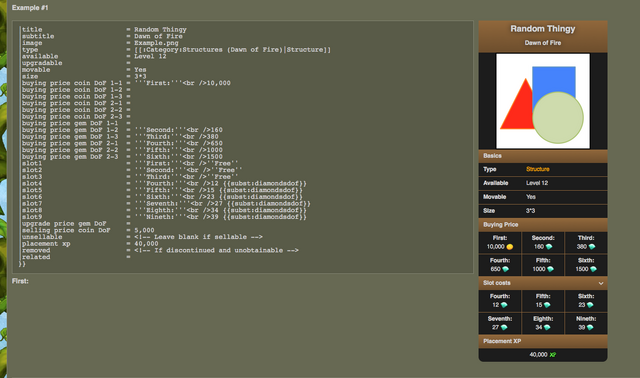Click the gem icon next to 160

[x=549, y=247]
